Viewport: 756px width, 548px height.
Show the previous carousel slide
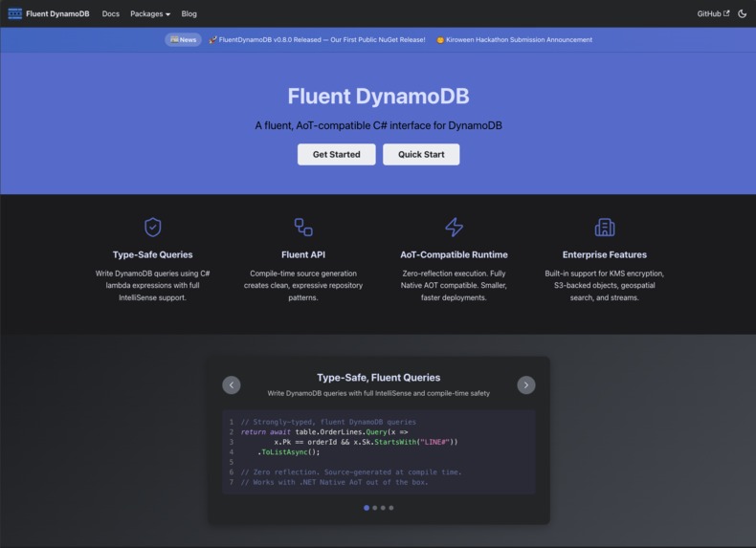coord(232,385)
